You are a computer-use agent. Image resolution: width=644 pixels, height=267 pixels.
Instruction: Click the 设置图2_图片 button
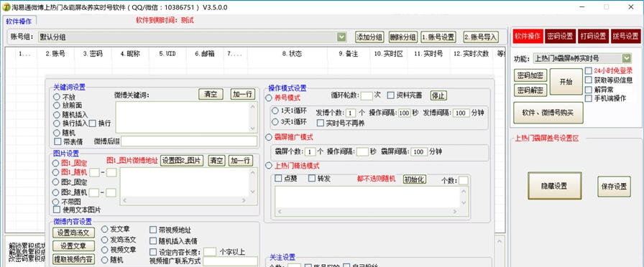pyautogui.click(x=182, y=160)
